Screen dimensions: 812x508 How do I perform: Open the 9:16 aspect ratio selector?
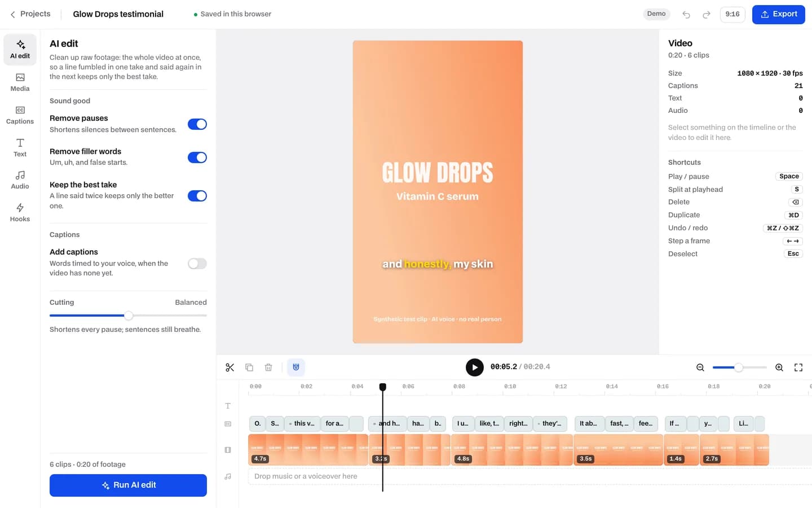pyautogui.click(x=732, y=14)
